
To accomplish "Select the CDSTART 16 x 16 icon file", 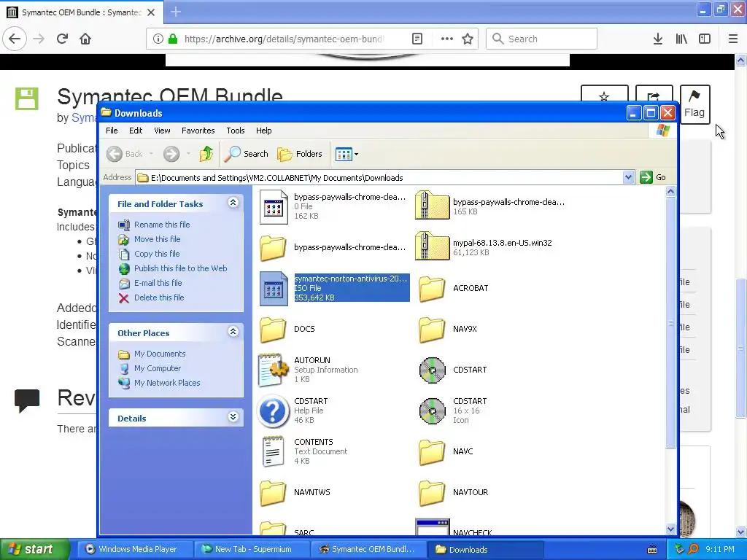I will 432,411.
